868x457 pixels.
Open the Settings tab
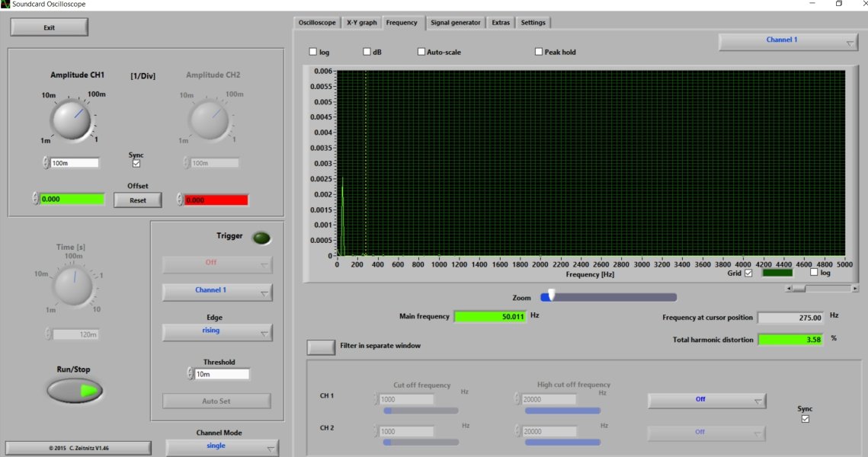pos(533,23)
